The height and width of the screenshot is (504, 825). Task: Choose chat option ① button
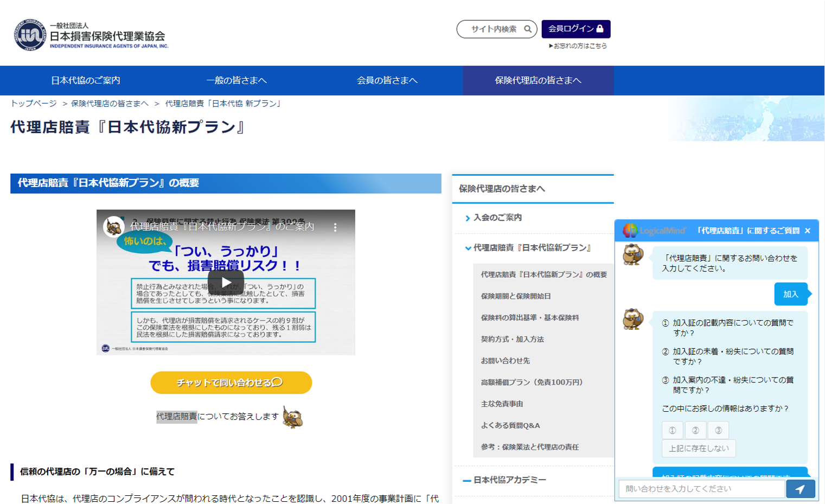pos(672,430)
